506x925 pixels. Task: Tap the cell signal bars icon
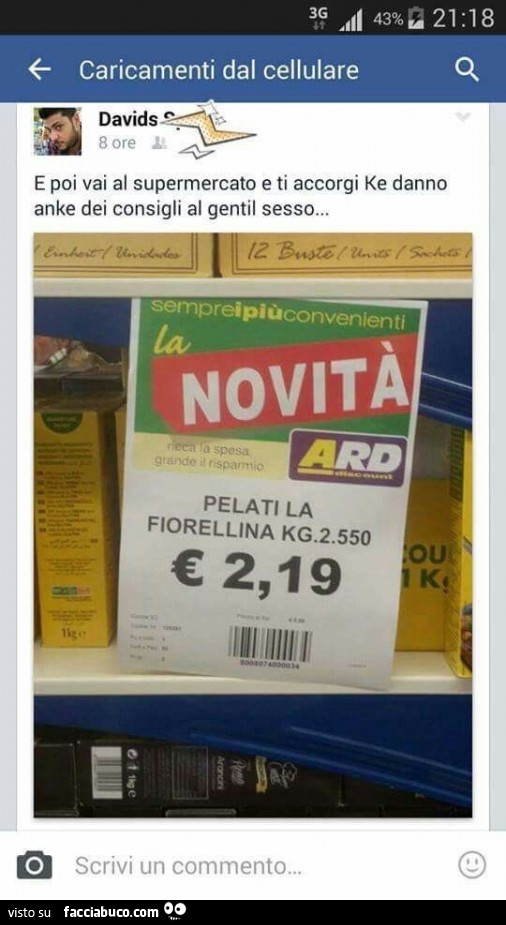[x=350, y=21]
